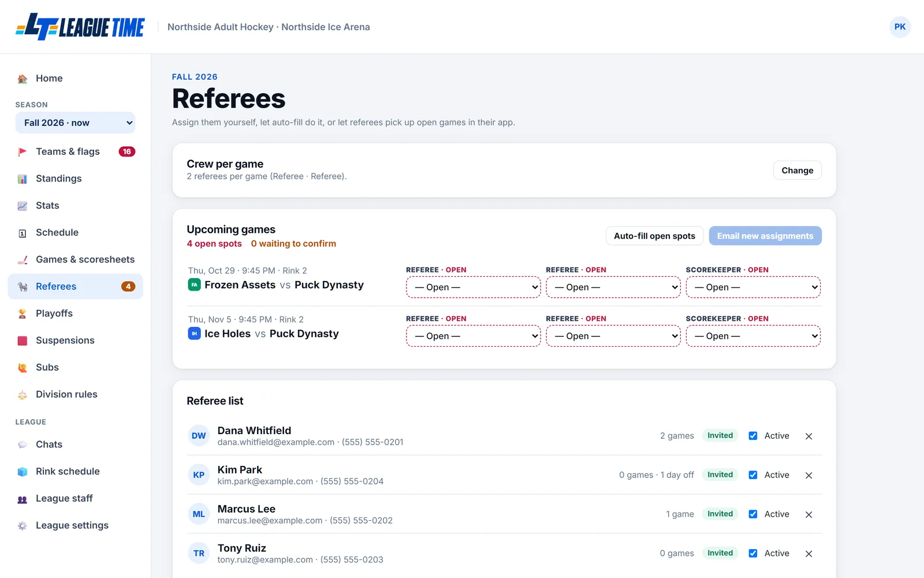This screenshot has width=924, height=578.
Task: Click '0 waiting to confirm' text
Action: [x=293, y=244]
